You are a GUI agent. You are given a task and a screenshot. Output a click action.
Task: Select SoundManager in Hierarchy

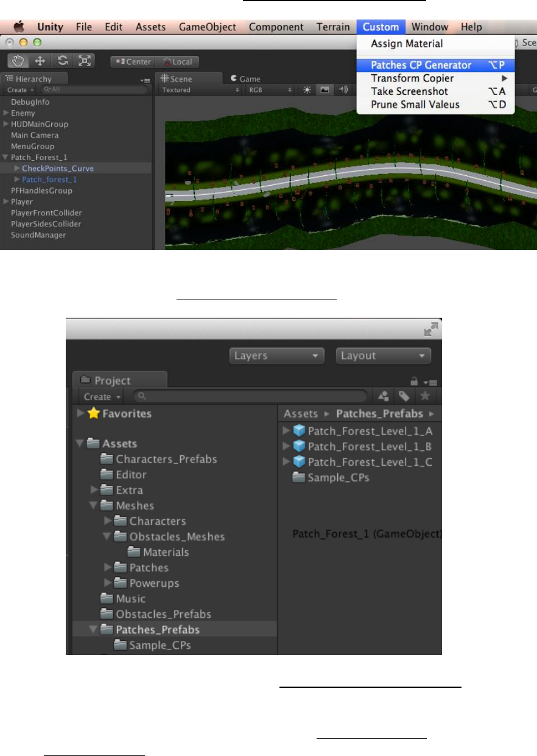[x=38, y=235]
